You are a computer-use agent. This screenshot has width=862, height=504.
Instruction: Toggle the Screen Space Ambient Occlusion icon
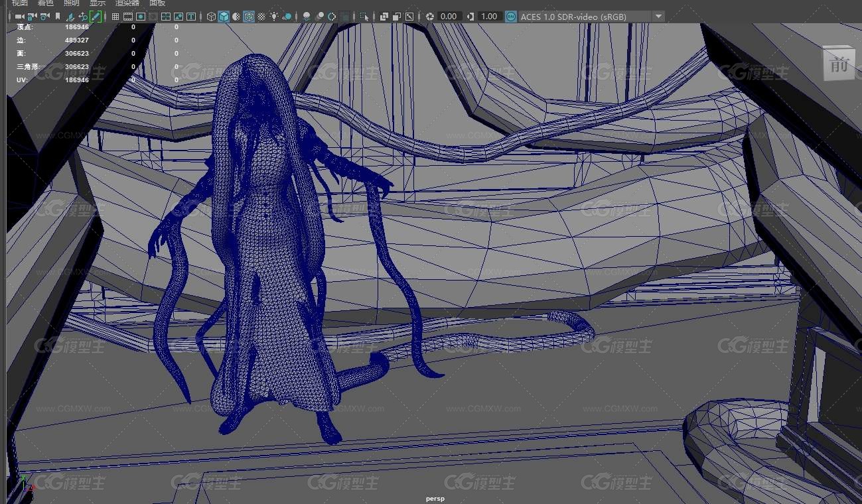tap(306, 17)
